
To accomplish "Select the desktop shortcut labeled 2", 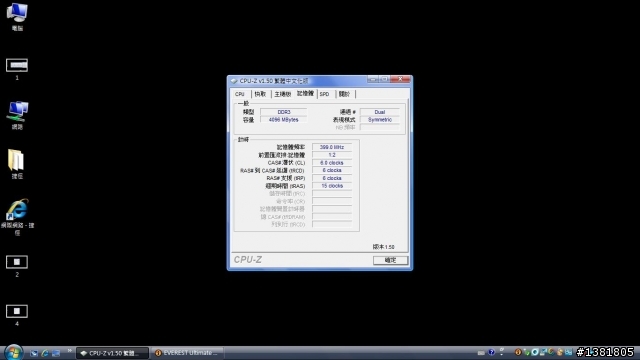I will click(17, 266).
